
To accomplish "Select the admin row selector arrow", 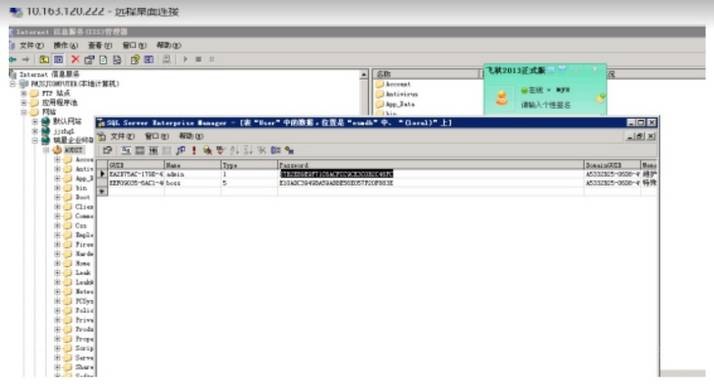I will pos(102,174).
